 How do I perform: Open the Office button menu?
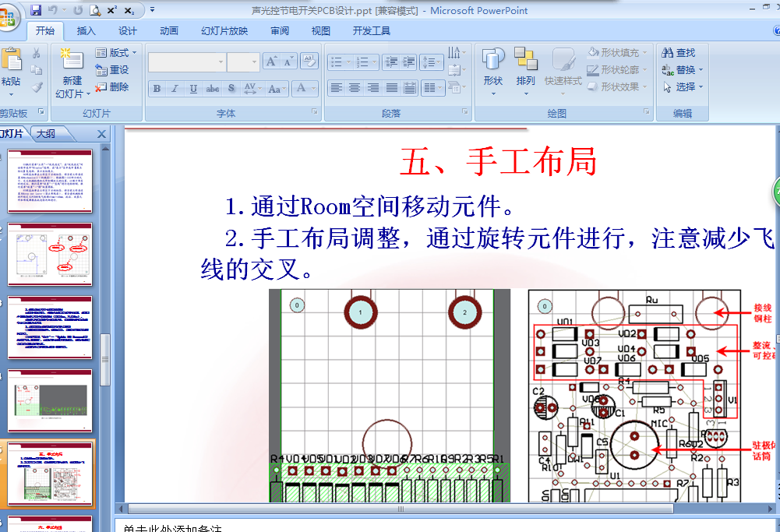tap(8, 17)
